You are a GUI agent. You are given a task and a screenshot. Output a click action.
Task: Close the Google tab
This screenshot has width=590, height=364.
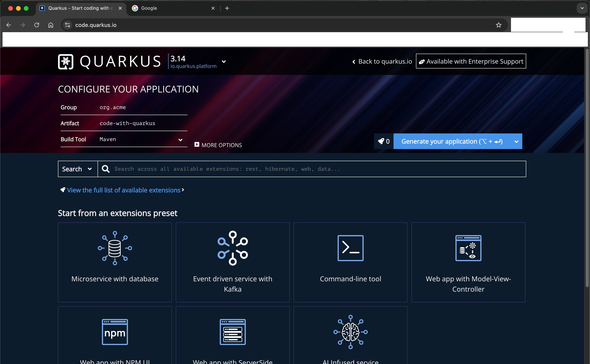point(213,8)
